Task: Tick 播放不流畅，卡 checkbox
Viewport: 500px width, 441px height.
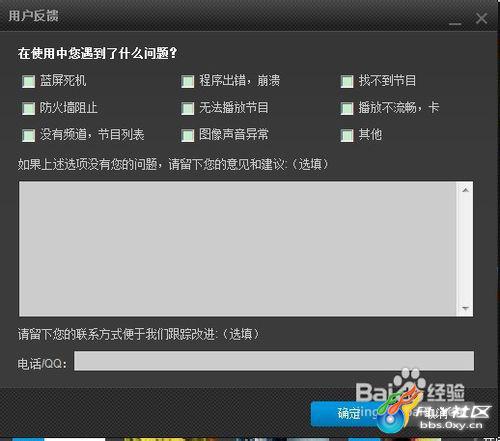Action: click(347, 108)
